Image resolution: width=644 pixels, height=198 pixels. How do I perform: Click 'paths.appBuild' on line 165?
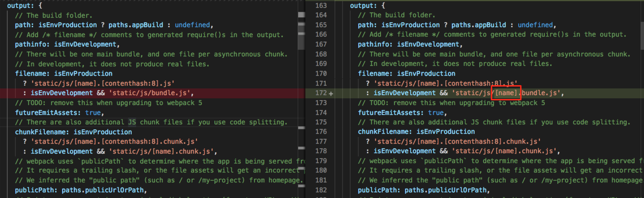479,25
